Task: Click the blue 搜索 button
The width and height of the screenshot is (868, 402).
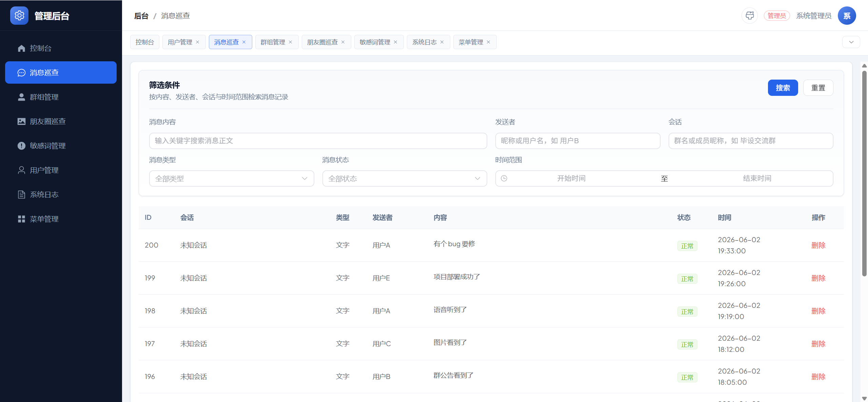Action: tap(783, 88)
